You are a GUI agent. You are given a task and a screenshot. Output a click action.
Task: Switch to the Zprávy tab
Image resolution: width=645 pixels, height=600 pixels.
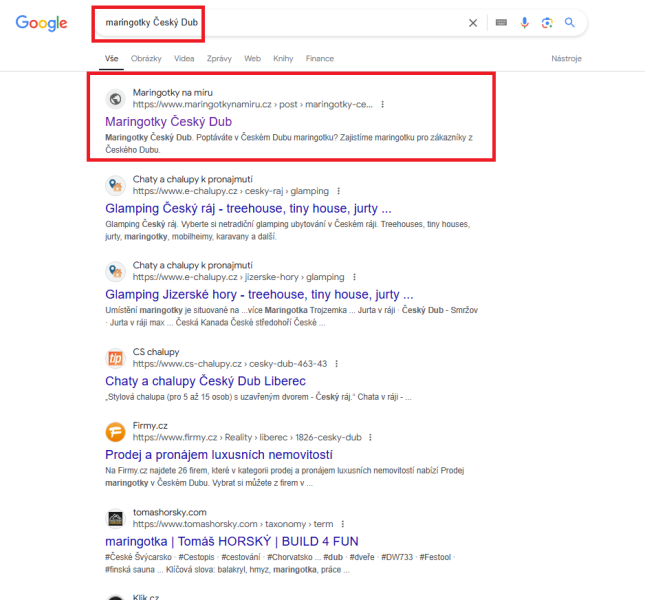pos(219,59)
